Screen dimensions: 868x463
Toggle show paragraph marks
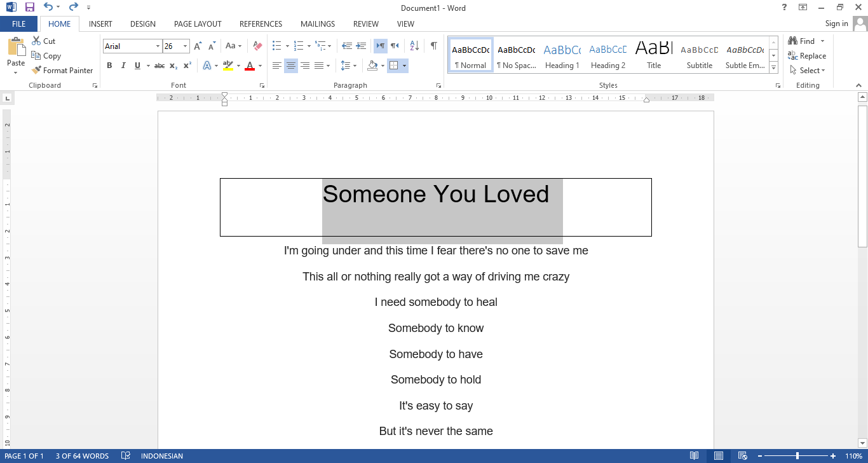(433, 46)
